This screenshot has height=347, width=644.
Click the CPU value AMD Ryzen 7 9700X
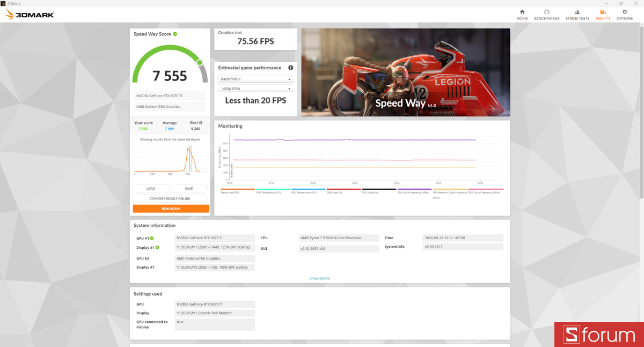coord(339,238)
